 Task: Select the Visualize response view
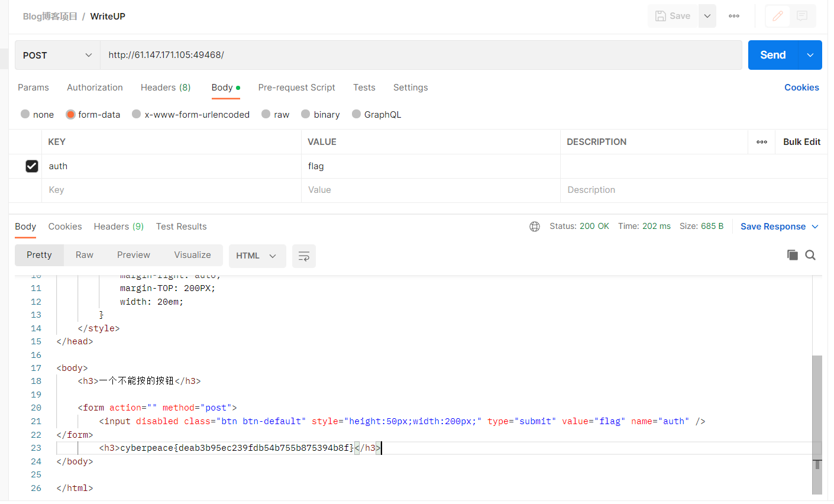[x=192, y=255]
